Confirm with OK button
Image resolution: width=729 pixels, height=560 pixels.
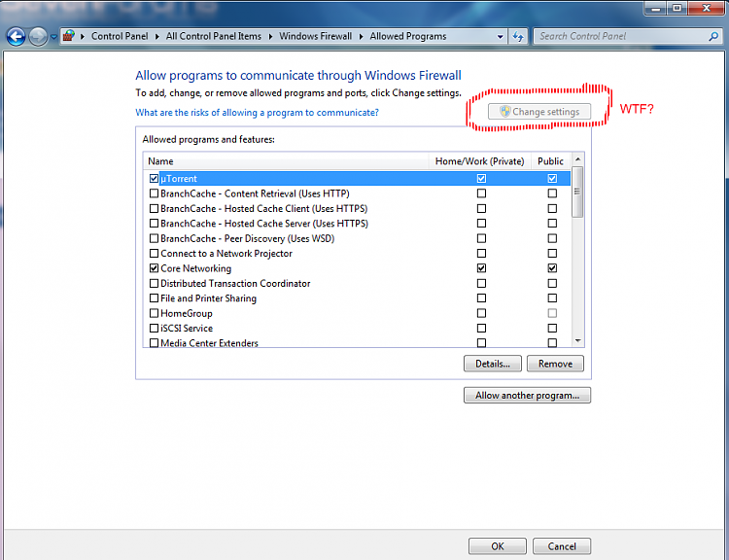coord(498,546)
